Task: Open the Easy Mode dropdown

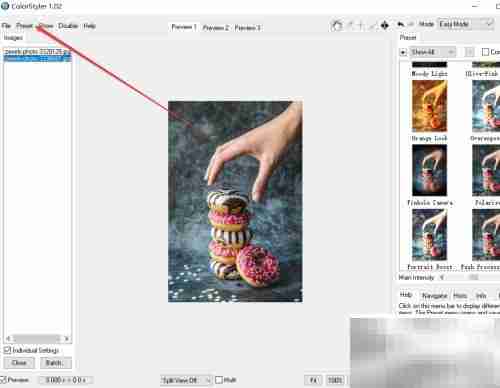Action: coord(465,24)
